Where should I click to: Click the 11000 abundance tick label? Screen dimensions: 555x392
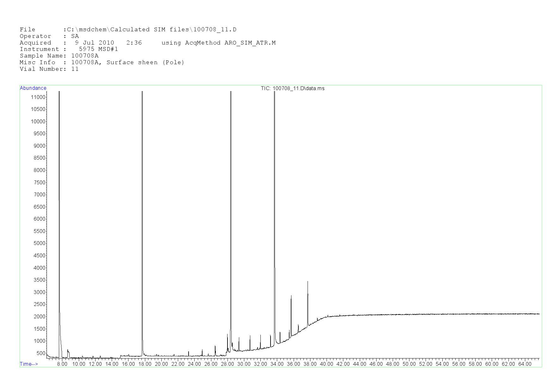pyautogui.click(x=38, y=97)
